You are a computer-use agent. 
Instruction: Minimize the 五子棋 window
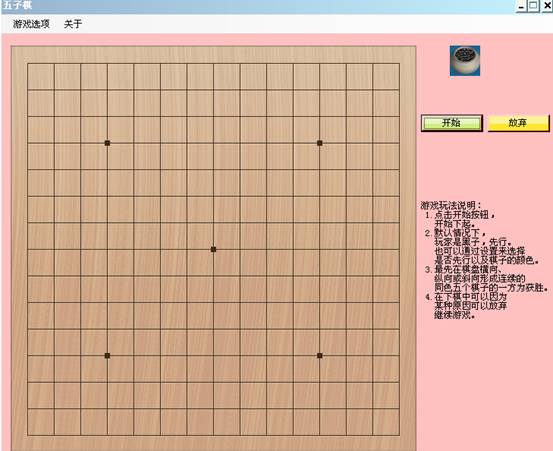[521, 6]
